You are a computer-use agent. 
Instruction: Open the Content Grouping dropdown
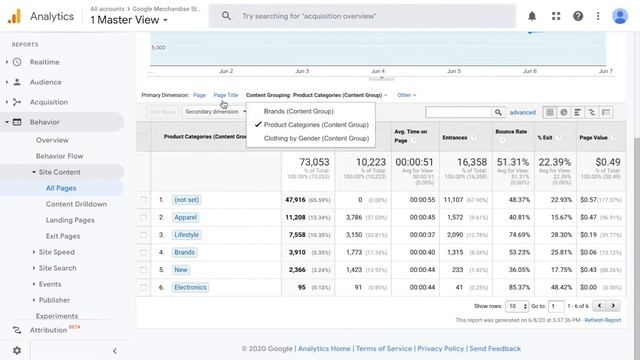coord(316,95)
